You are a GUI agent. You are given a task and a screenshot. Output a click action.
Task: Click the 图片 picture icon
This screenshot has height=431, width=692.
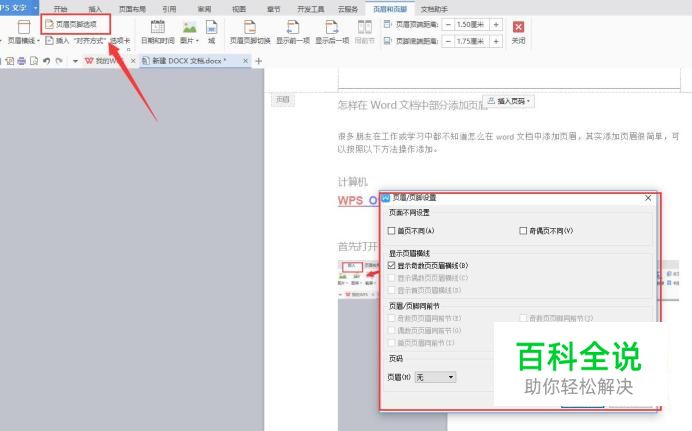pos(189,27)
